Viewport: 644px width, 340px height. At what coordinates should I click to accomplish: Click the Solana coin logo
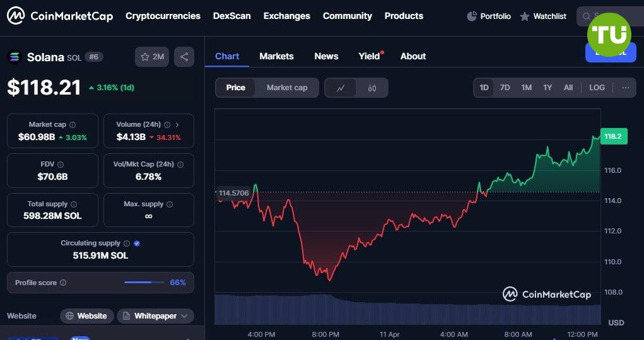(x=15, y=57)
